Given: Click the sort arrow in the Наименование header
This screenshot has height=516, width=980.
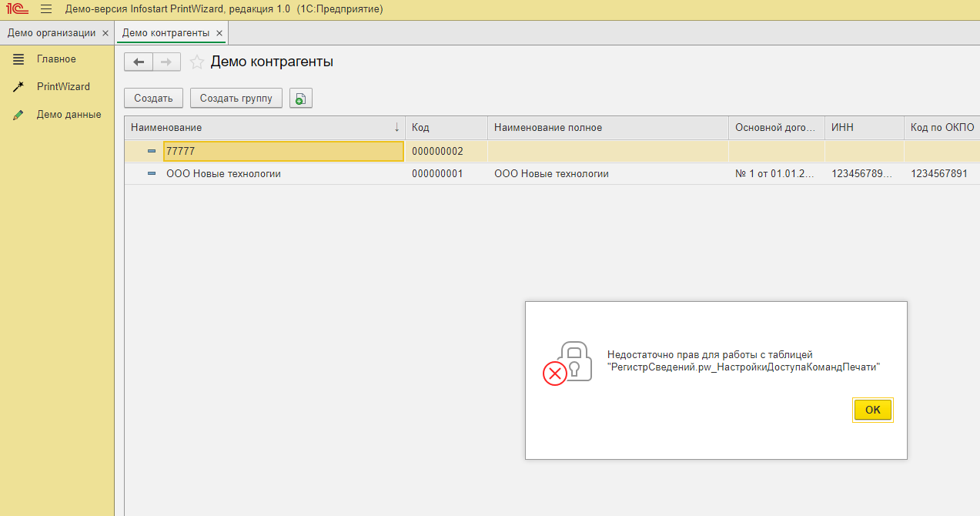Looking at the screenshot, I should pyautogui.click(x=397, y=127).
